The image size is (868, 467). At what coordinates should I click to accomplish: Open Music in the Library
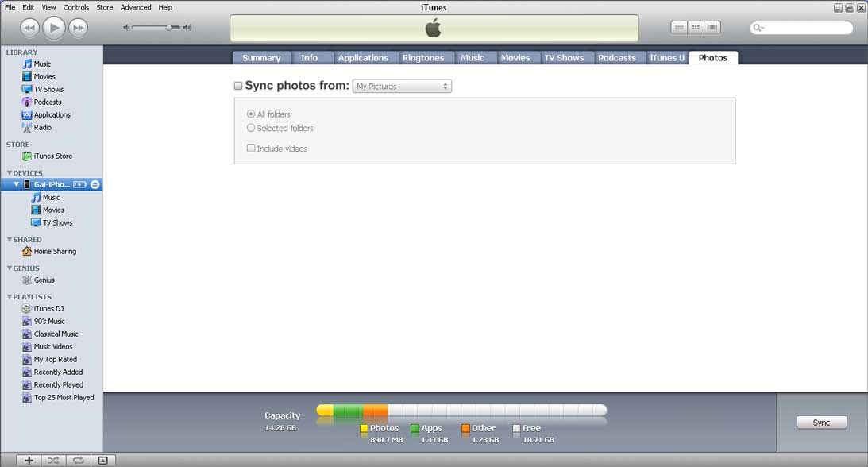[x=42, y=64]
